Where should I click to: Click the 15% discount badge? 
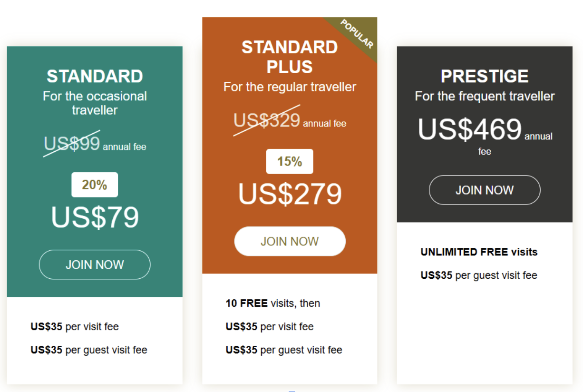(290, 161)
